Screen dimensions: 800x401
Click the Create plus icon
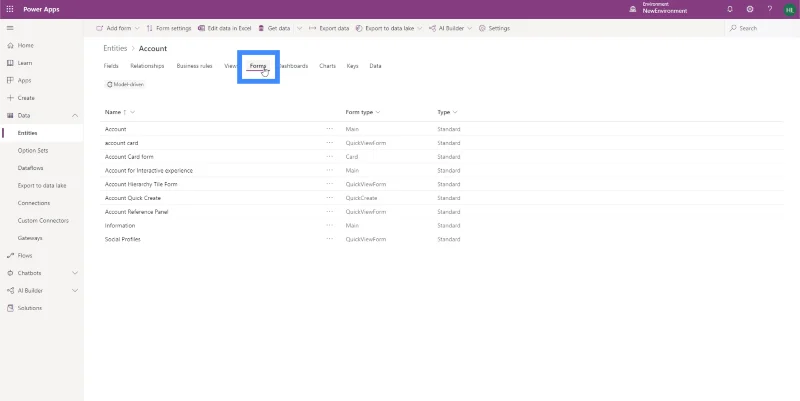(x=10, y=97)
